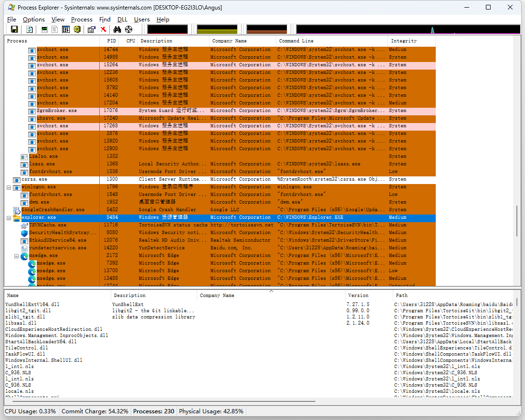Image resolution: width=525 pixels, height=420 pixels.
Task: Click the process list vertical scrollbar thumb
Action: click(x=516, y=221)
